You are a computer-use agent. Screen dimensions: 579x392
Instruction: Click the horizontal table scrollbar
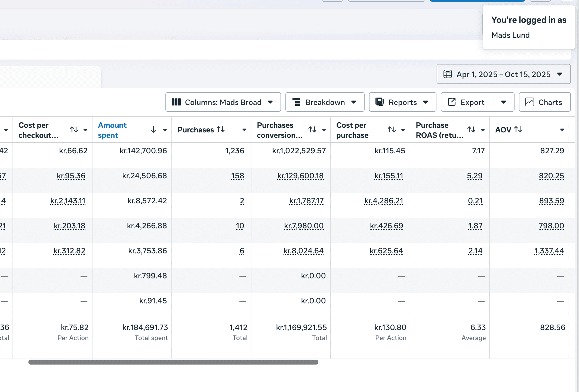pyautogui.click(x=173, y=362)
